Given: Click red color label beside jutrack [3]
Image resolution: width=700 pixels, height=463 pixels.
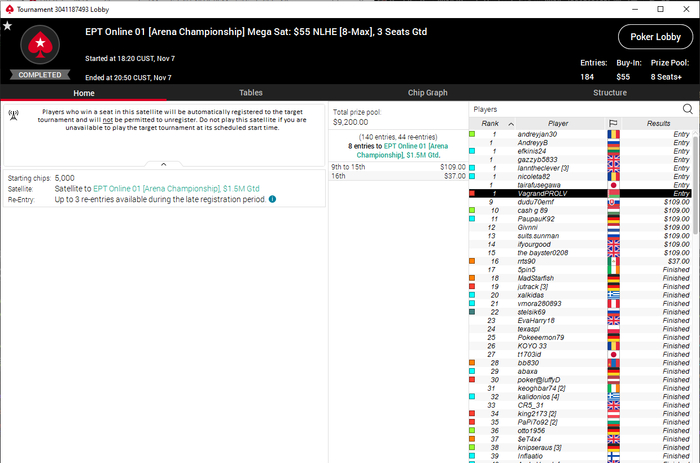Looking at the screenshot, I should coord(472,287).
